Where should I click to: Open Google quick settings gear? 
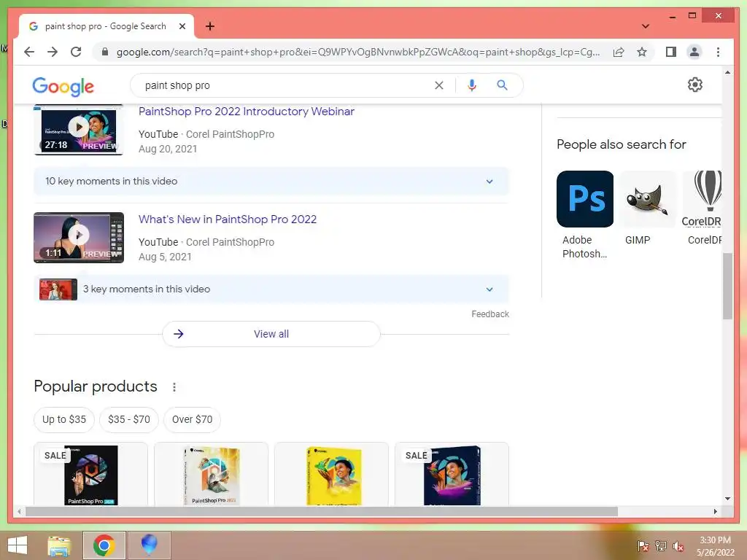click(694, 85)
